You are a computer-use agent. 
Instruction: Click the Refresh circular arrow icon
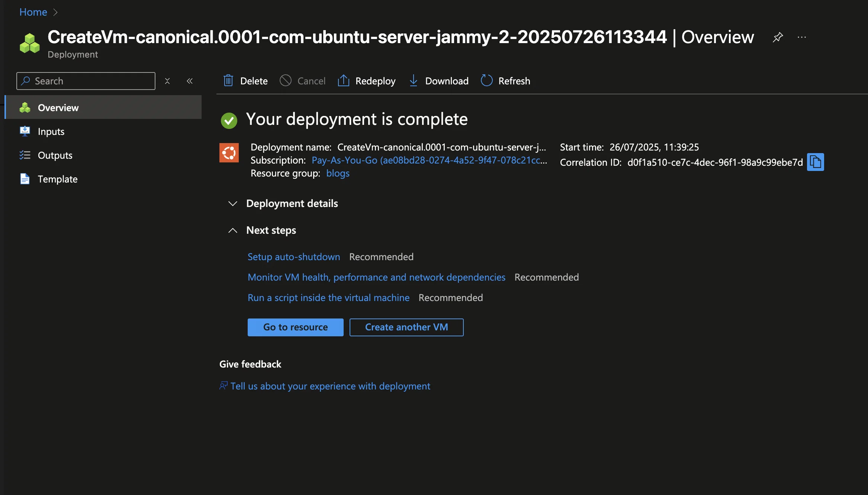(x=486, y=81)
